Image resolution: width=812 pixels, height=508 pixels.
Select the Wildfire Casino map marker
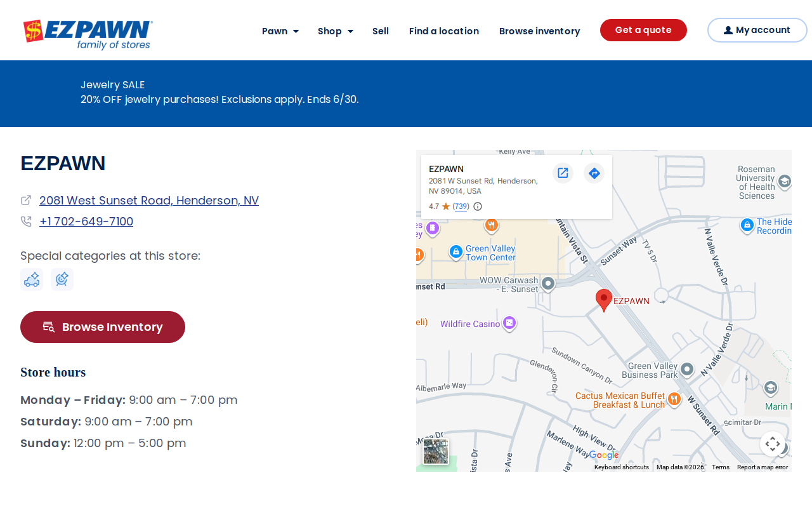click(x=509, y=324)
